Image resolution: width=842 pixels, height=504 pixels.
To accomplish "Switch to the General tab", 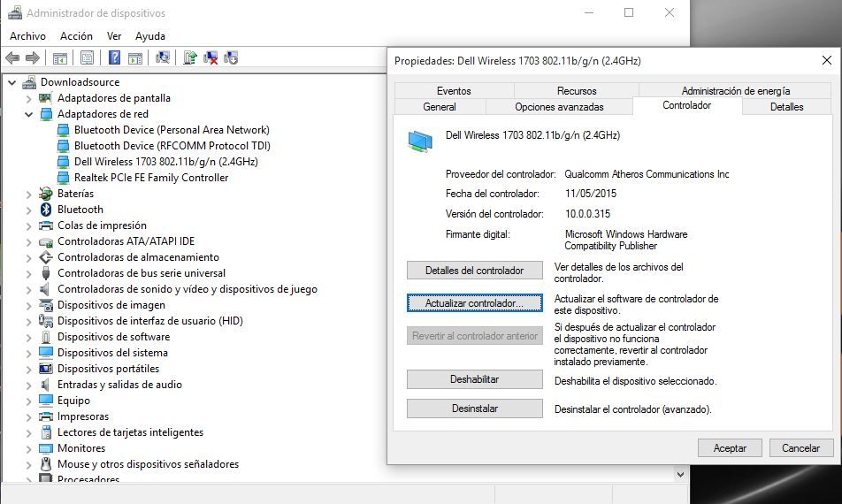I will coord(440,107).
